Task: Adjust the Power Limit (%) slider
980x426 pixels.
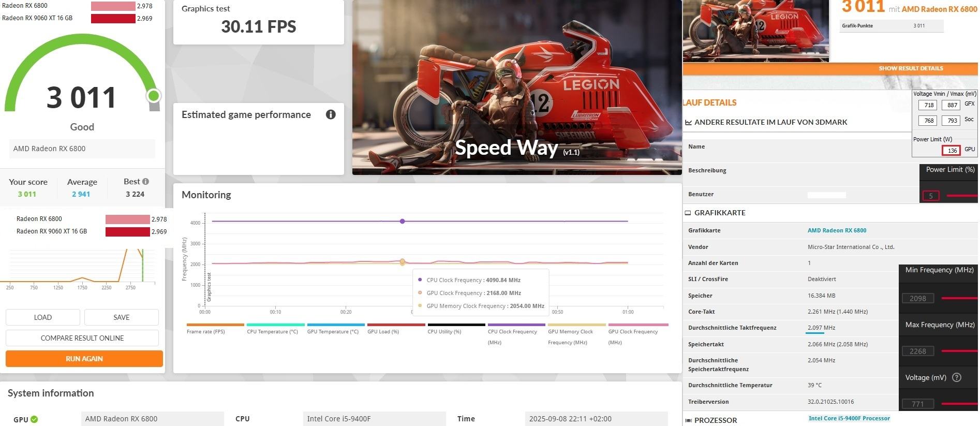Action: click(962, 196)
